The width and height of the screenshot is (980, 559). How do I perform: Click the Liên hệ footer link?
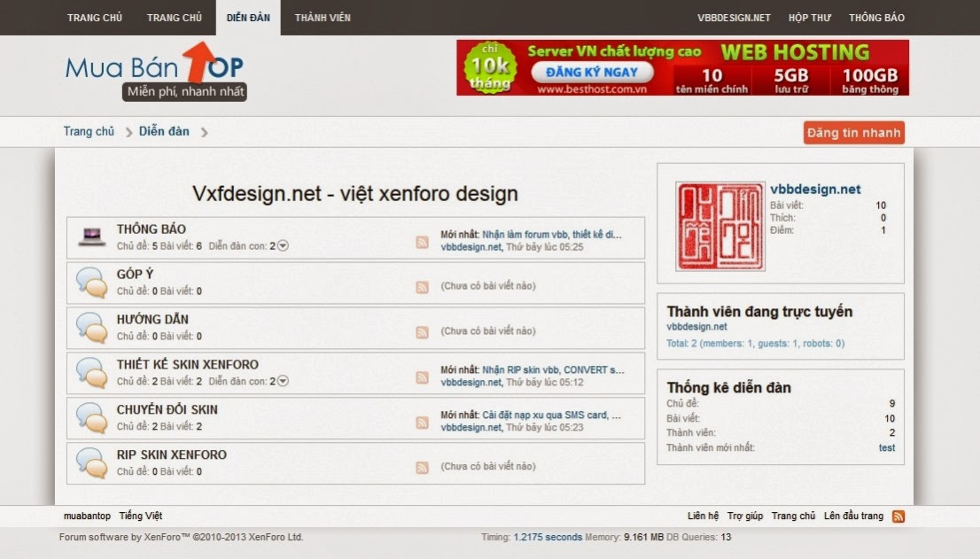coord(704,516)
